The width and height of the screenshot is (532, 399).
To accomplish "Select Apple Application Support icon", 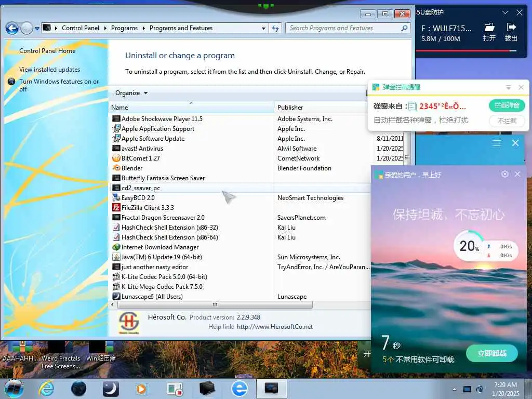I will [116, 129].
